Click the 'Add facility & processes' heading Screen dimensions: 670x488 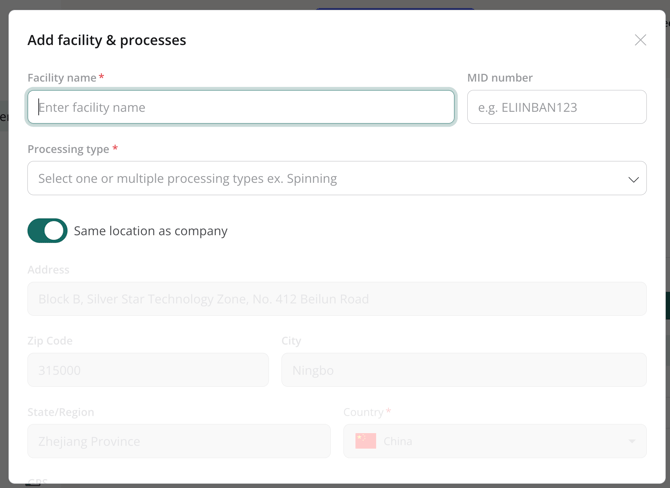[107, 40]
